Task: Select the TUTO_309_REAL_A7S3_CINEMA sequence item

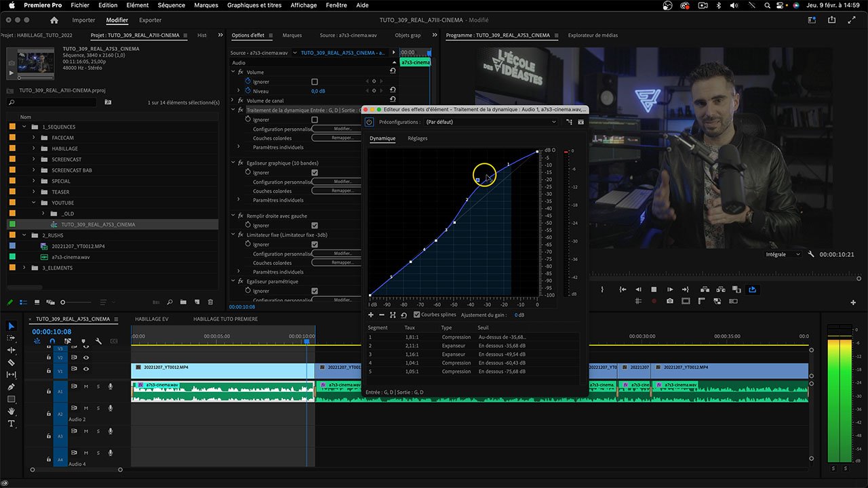Action: (98, 224)
